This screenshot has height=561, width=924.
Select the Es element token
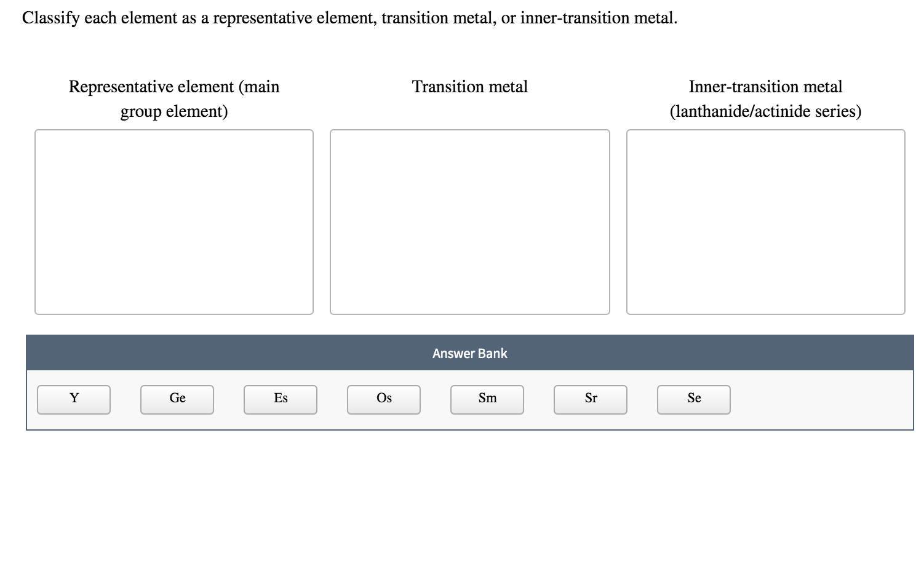click(x=280, y=399)
